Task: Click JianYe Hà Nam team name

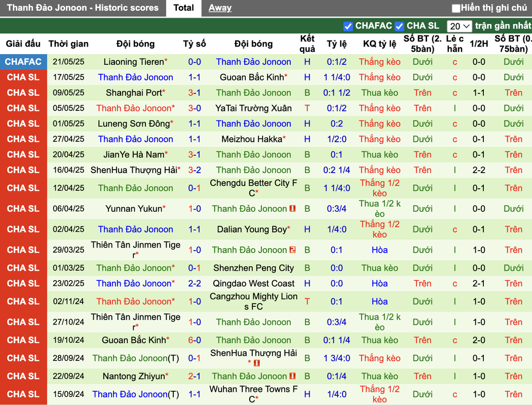Action: pos(135,154)
